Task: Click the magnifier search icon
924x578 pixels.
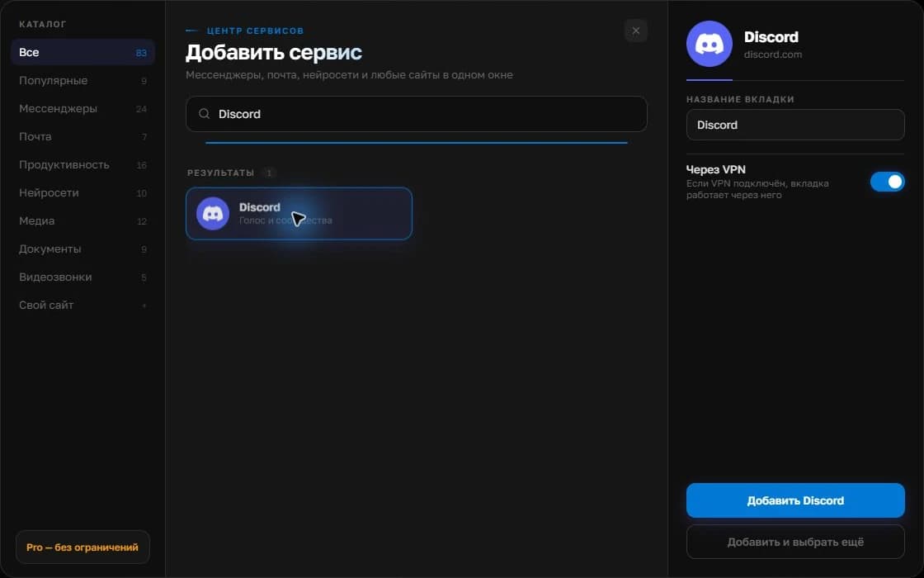Action: pos(204,114)
